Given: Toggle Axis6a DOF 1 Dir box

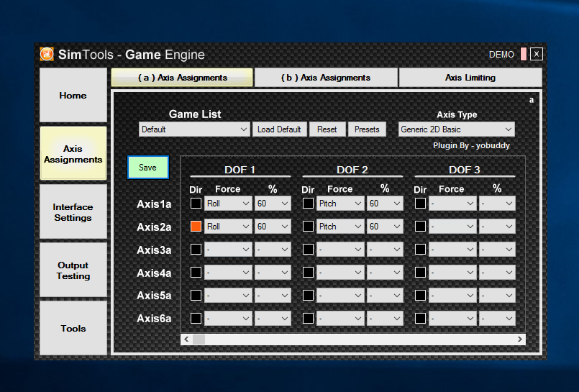Looking at the screenshot, I should [196, 318].
